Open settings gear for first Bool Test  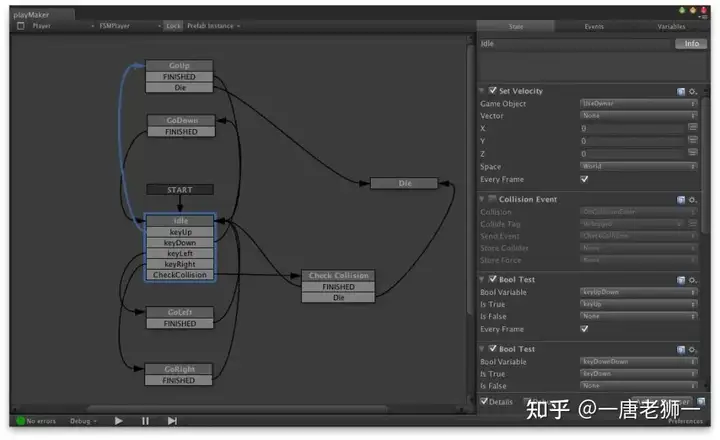pyautogui.click(x=692, y=280)
